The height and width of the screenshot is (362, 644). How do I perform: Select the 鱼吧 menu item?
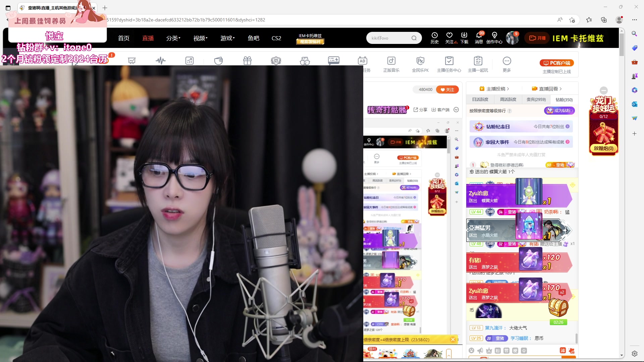pos(254,38)
